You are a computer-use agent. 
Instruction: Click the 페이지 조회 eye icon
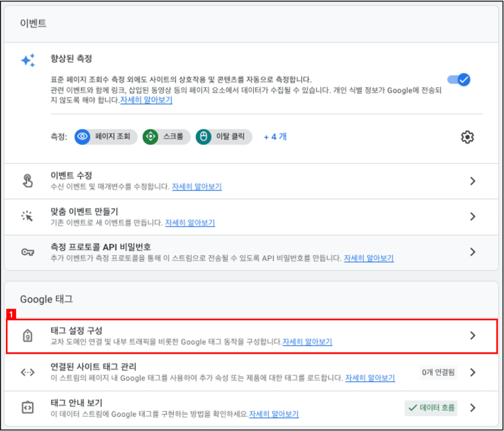(82, 137)
